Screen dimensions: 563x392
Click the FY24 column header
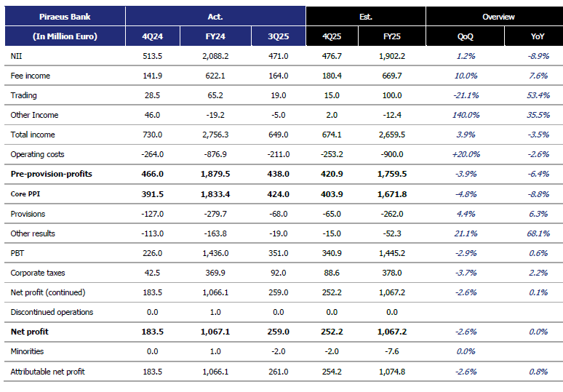(215, 36)
